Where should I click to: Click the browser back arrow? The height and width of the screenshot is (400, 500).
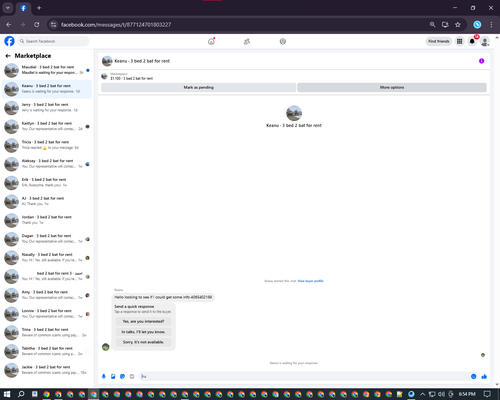(x=9, y=24)
